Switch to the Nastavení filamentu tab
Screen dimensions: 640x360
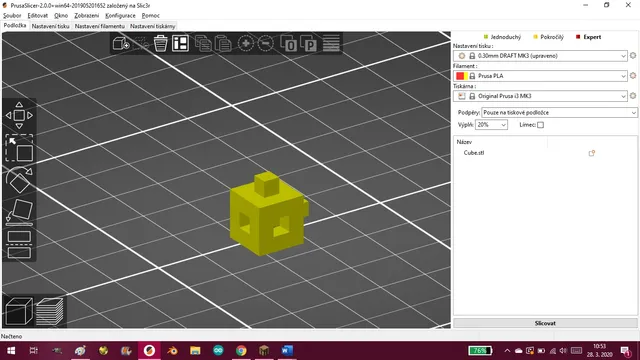point(100,26)
